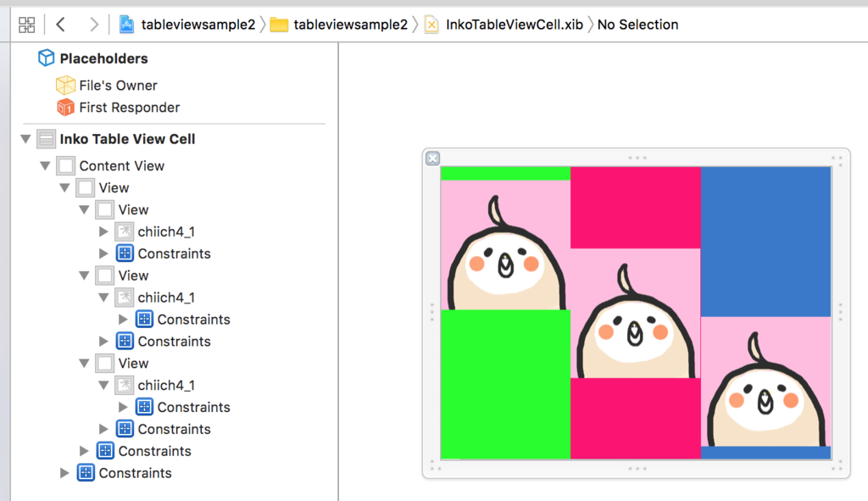Click the bird image in magenta column
The image size is (868, 501).
(636, 314)
